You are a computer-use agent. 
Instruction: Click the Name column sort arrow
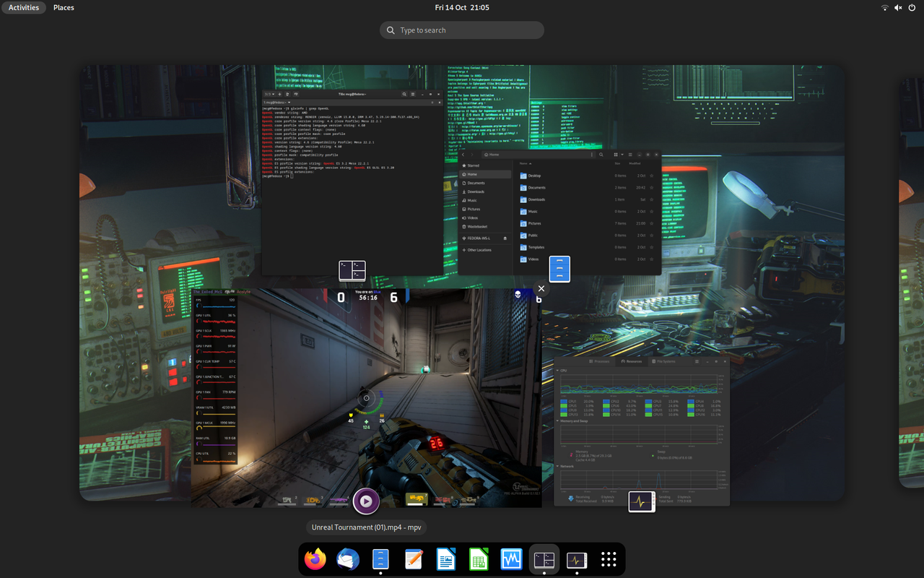(531, 163)
